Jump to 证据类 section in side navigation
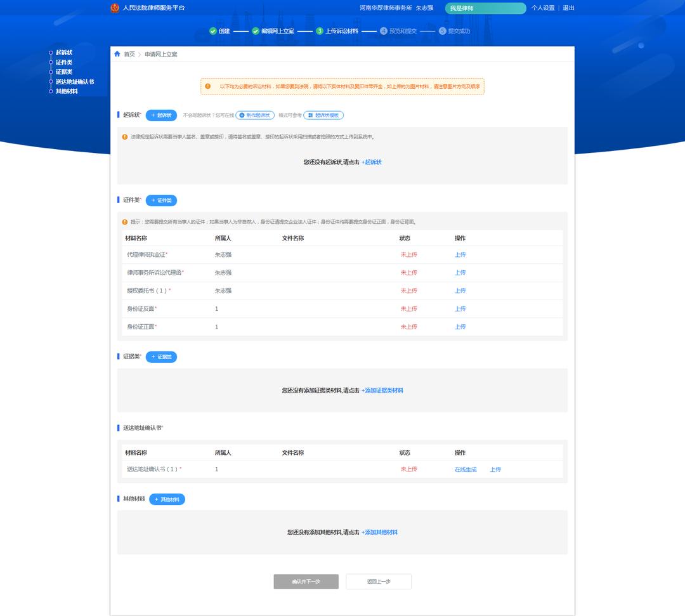This screenshot has width=685, height=616. pos(64,72)
